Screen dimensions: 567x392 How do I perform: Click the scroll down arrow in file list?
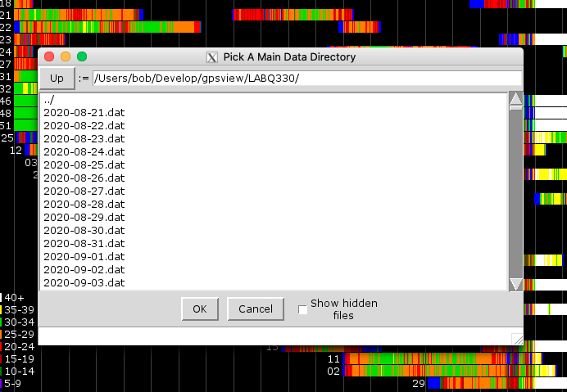click(515, 283)
